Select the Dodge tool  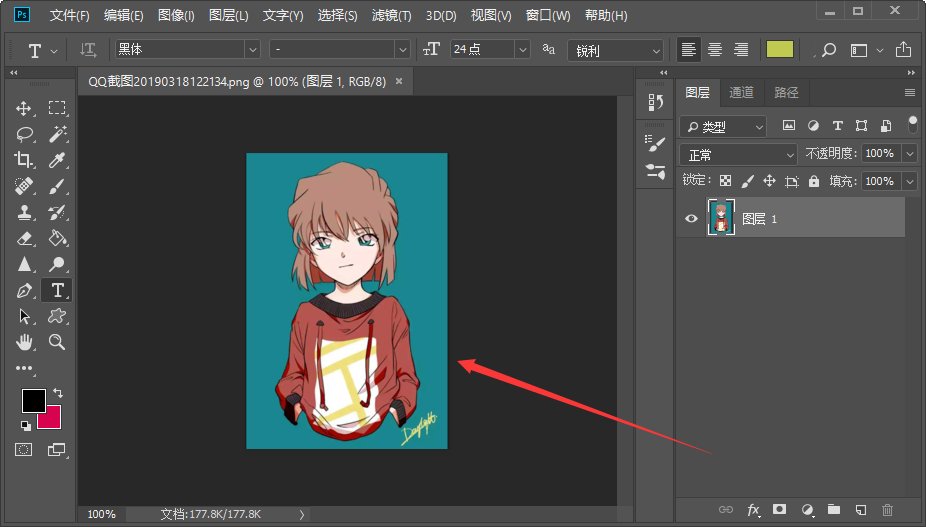(57, 264)
